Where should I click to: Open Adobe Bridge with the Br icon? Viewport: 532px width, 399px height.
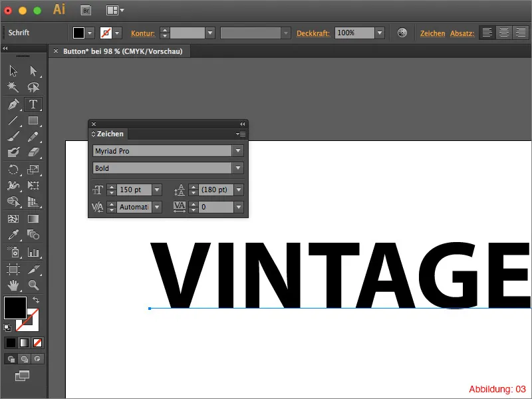point(86,10)
